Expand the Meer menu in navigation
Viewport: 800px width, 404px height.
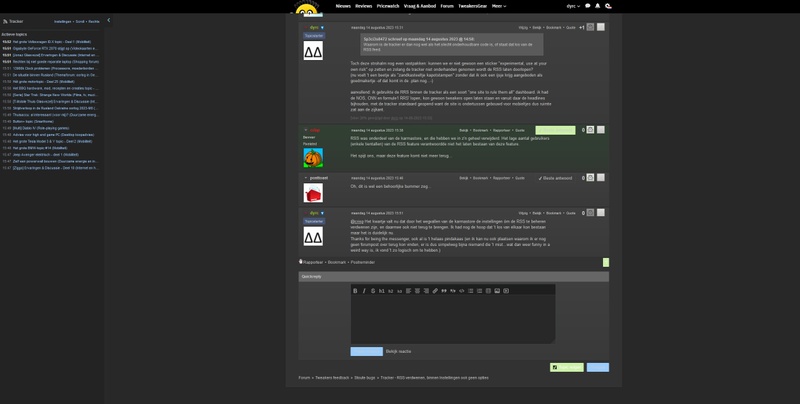pos(497,6)
